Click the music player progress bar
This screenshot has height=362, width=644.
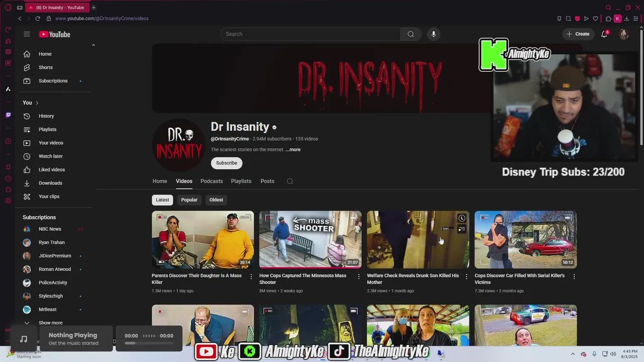[x=149, y=343]
